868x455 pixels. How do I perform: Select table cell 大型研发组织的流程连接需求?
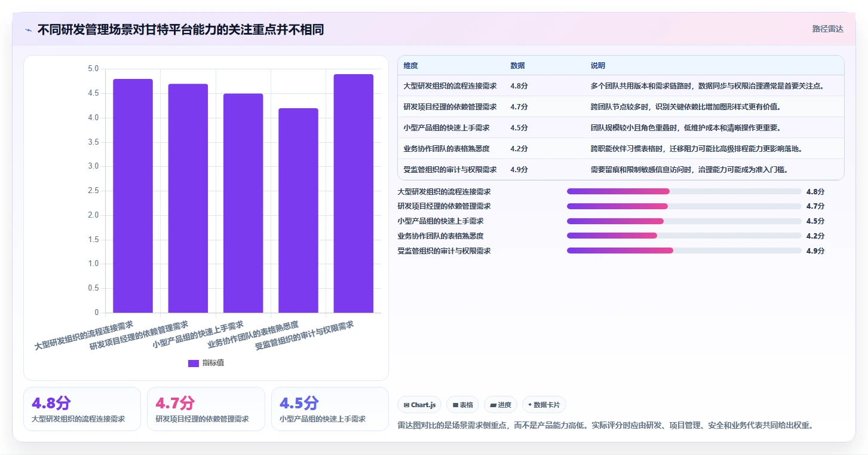(450, 86)
